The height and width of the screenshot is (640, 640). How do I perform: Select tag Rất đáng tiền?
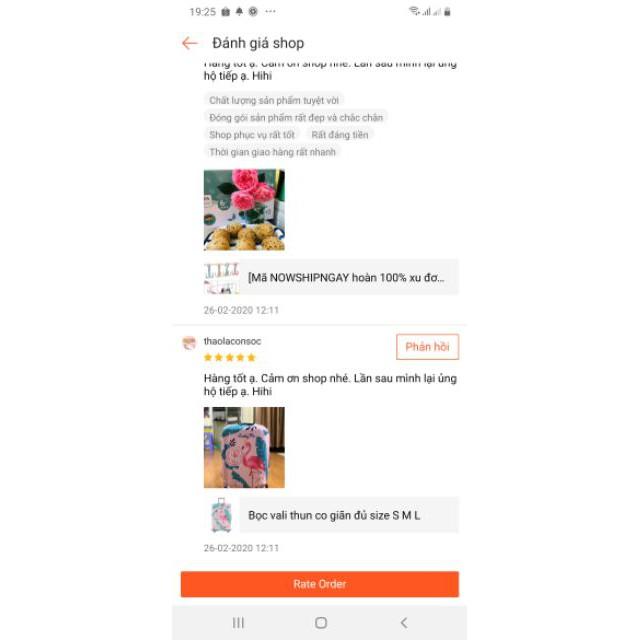[x=340, y=135]
